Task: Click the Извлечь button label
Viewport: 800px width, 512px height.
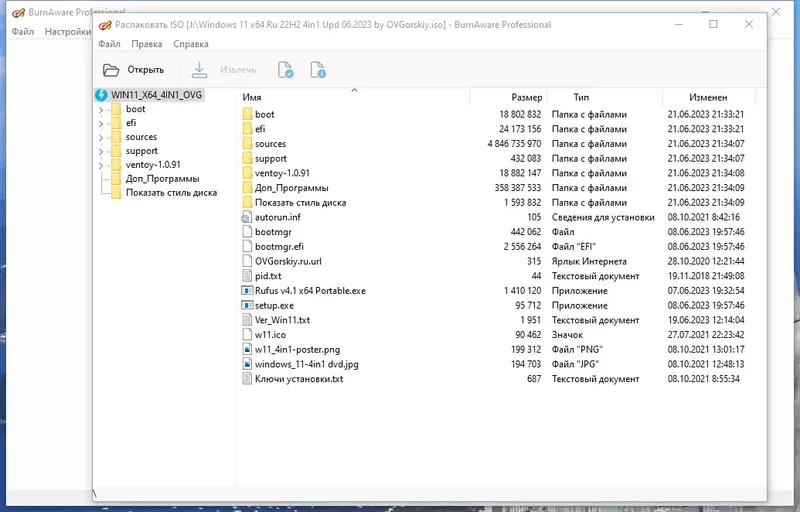Action: coord(238,70)
